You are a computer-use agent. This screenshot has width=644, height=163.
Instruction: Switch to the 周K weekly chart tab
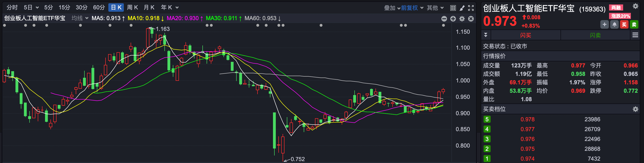pos(132,7)
